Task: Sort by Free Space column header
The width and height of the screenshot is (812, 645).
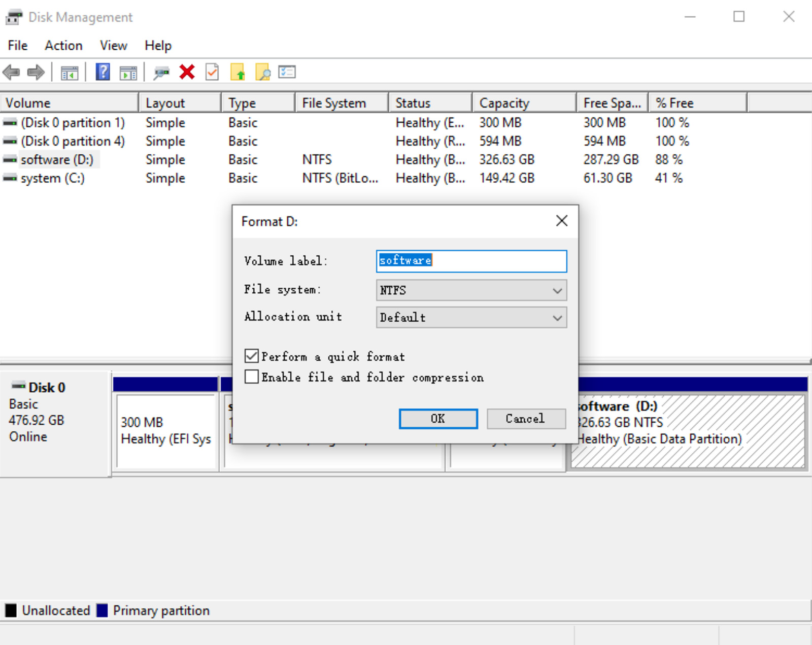Action: click(x=613, y=103)
